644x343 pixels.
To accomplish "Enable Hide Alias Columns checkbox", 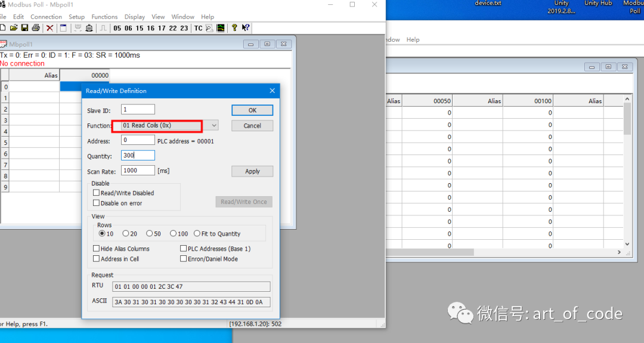I will [96, 249].
